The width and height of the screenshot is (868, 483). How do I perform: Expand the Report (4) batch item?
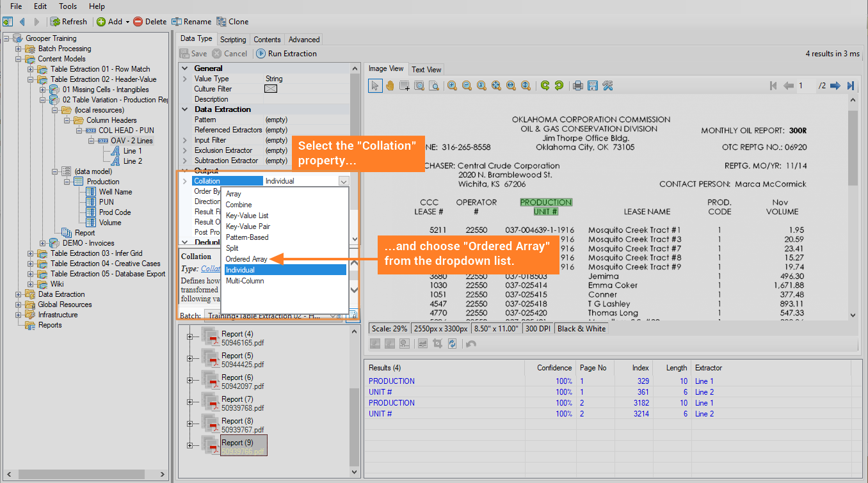(189, 337)
